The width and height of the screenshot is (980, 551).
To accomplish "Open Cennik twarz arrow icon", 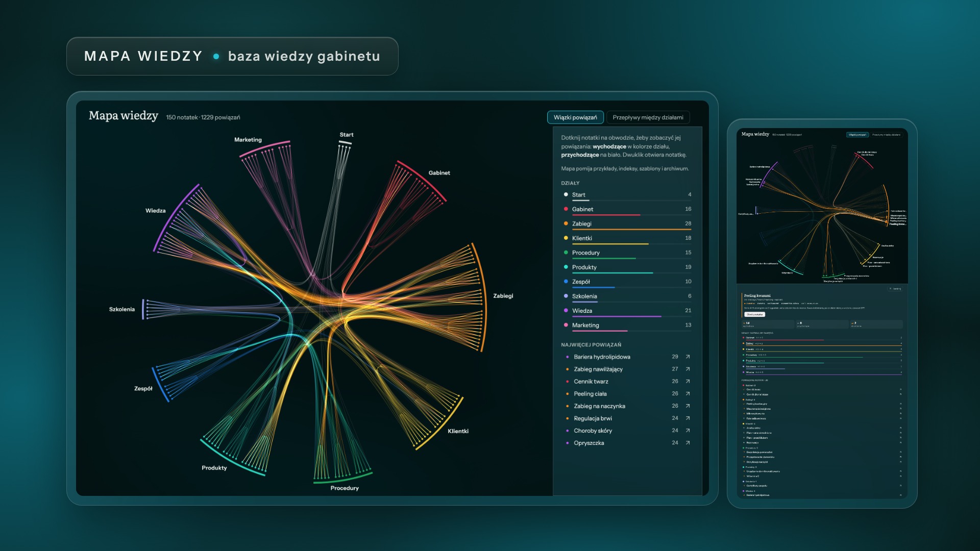I will (x=688, y=382).
